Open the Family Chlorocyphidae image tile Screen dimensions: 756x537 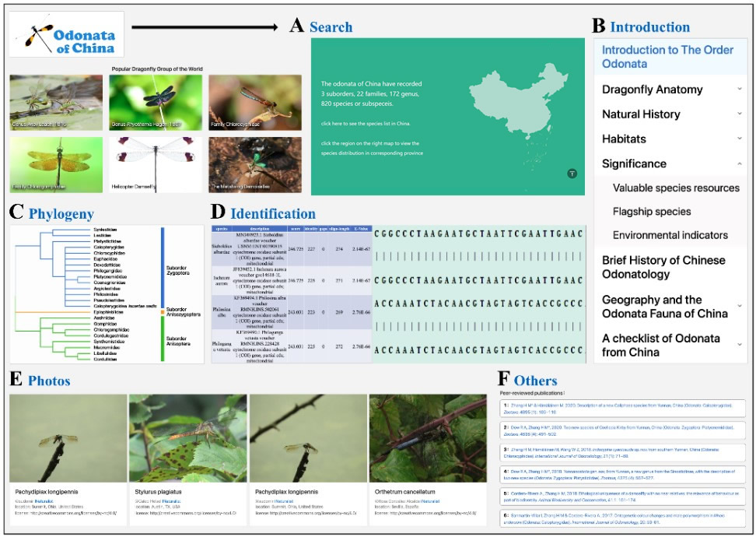(254, 103)
